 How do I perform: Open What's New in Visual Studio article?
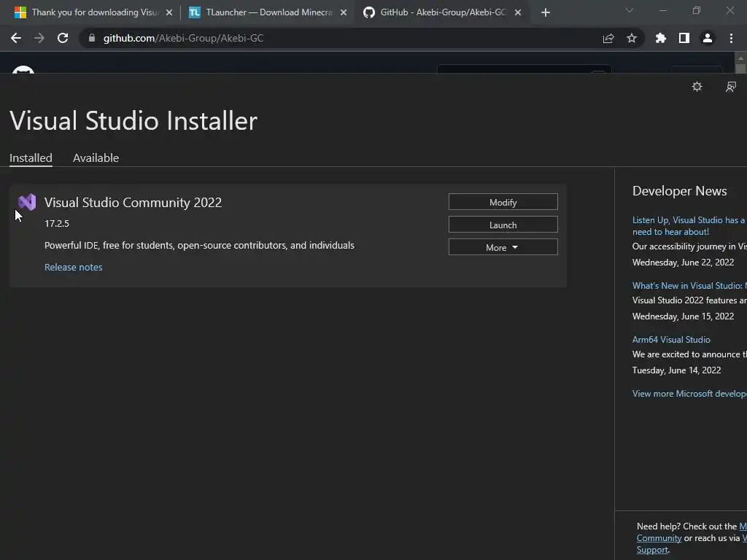pyautogui.click(x=689, y=286)
